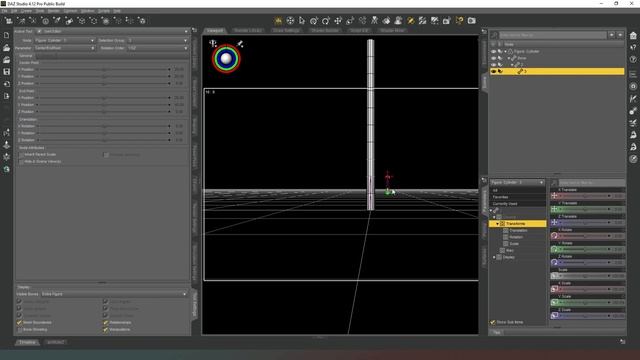Click the Scene pane search field
This screenshot has width=640, height=360.
click(x=553, y=35)
